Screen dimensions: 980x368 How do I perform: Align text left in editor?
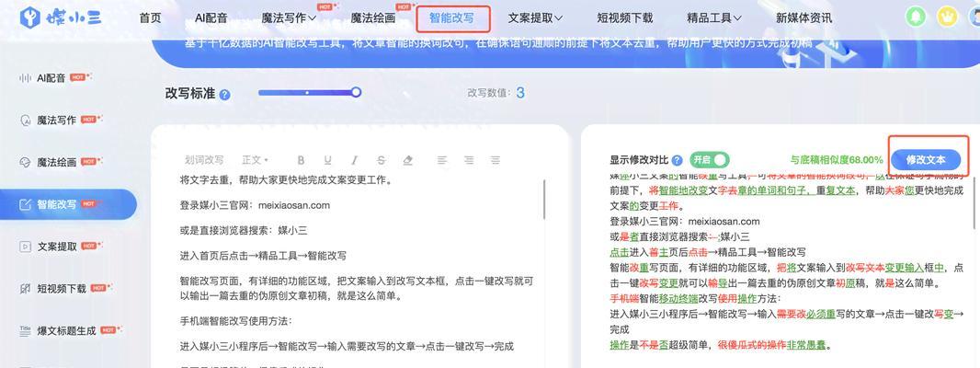coord(442,160)
